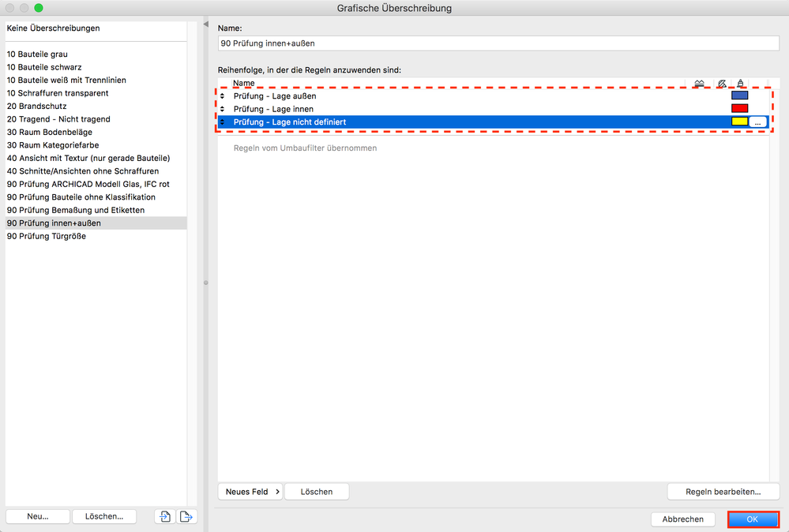Select 90 Prüfung Bauteile ohne Klassifikation
Screen dimensions: 789x532
[96, 197]
